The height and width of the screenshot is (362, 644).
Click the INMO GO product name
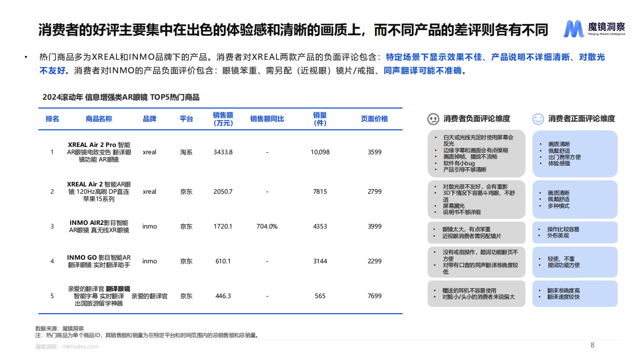click(x=99, y=261)
